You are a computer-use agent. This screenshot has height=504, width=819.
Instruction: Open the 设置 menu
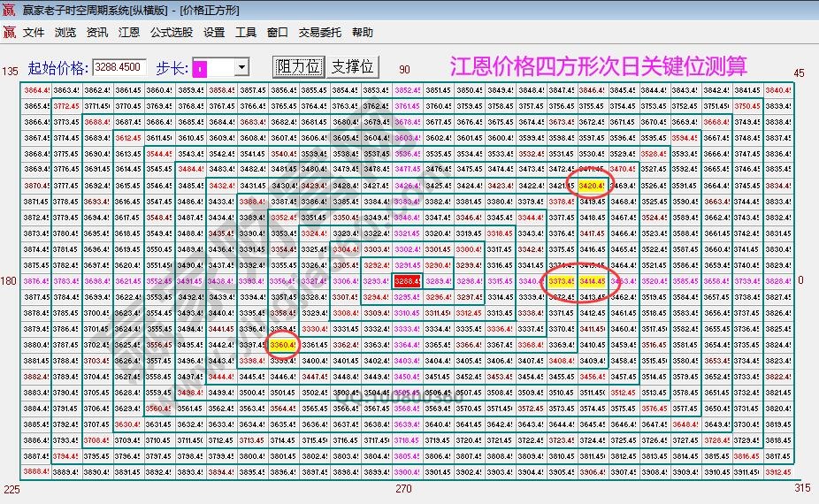pos(214,33)
